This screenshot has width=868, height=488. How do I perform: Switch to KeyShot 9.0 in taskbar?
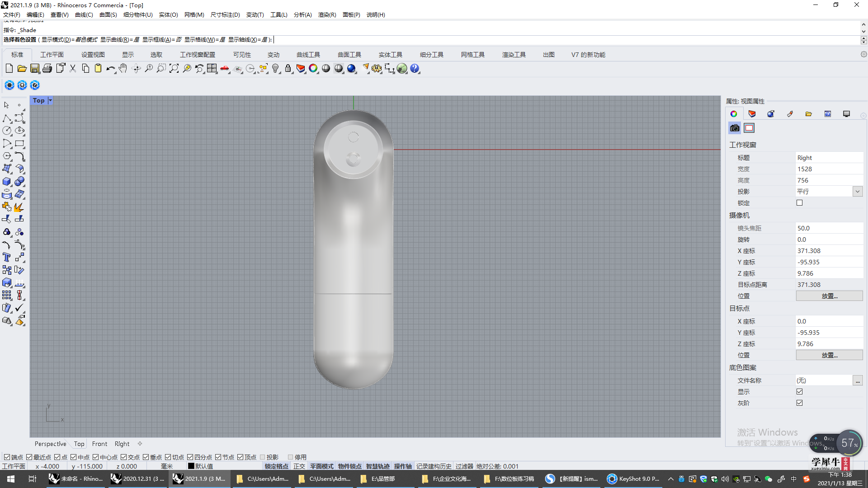click(x=633, y=479)
